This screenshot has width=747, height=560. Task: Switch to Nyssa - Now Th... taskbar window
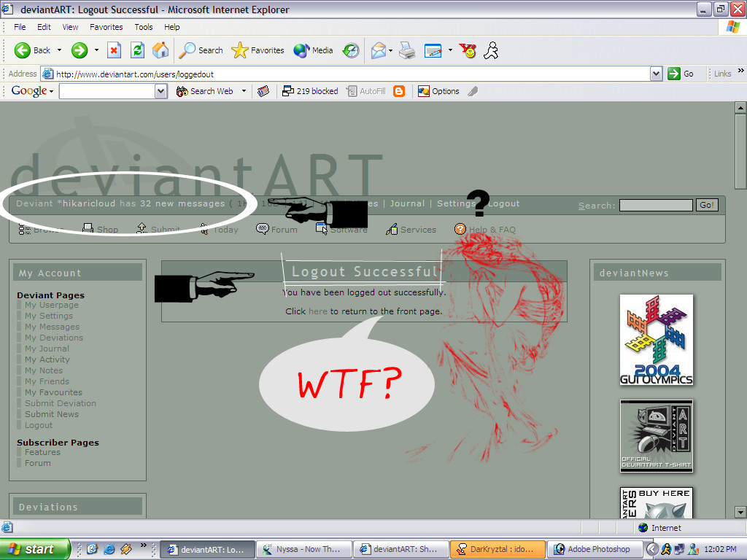(305, 550)
